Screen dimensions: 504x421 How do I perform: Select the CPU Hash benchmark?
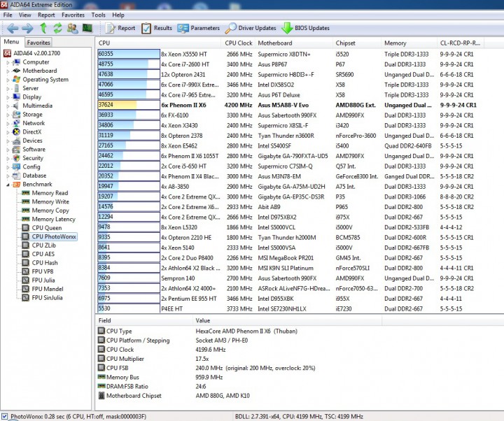click(45, 263)
